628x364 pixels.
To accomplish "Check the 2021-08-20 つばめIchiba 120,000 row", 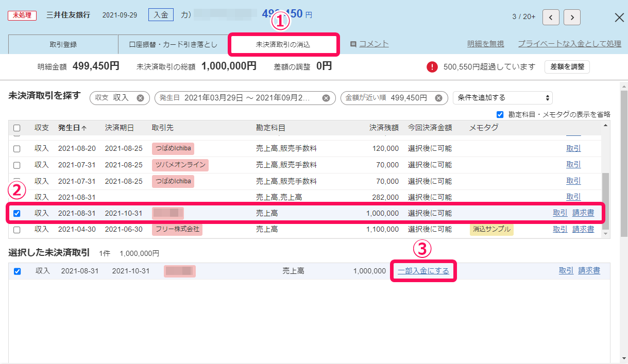I will point(17,149).
